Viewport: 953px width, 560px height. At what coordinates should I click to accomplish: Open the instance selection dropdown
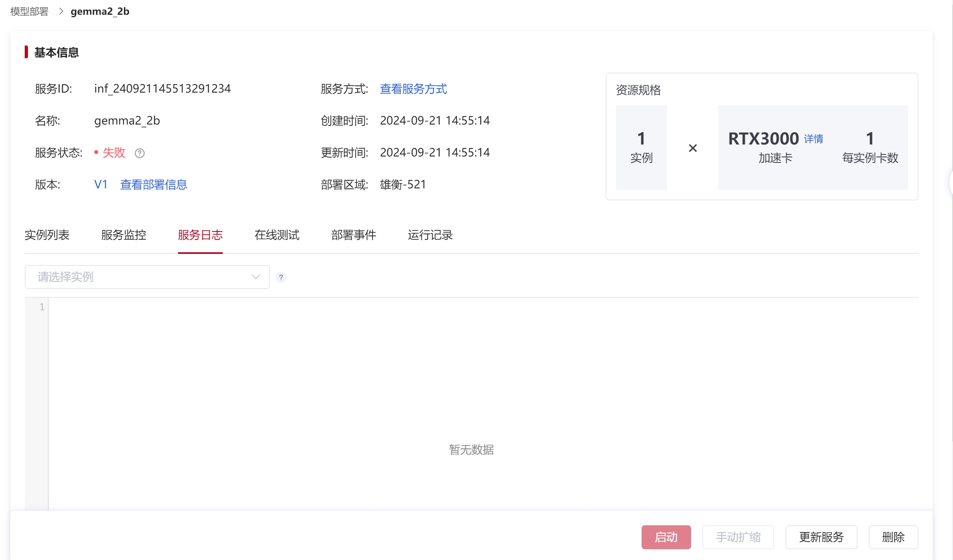click(147, 277)
